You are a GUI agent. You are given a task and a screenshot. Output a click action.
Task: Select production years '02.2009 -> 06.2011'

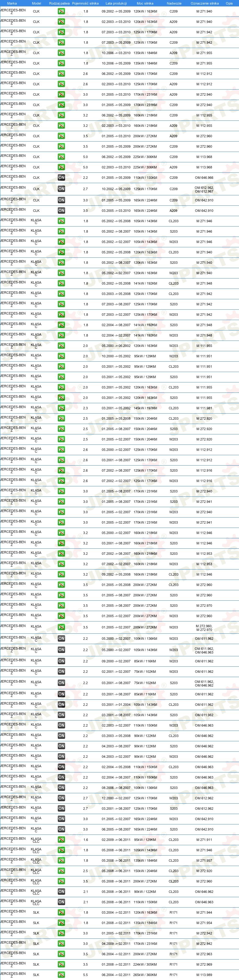[x=116, y=840]
